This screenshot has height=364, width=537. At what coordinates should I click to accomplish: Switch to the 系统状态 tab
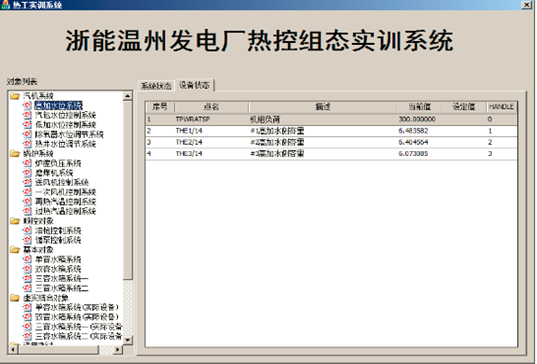[156, 86]
